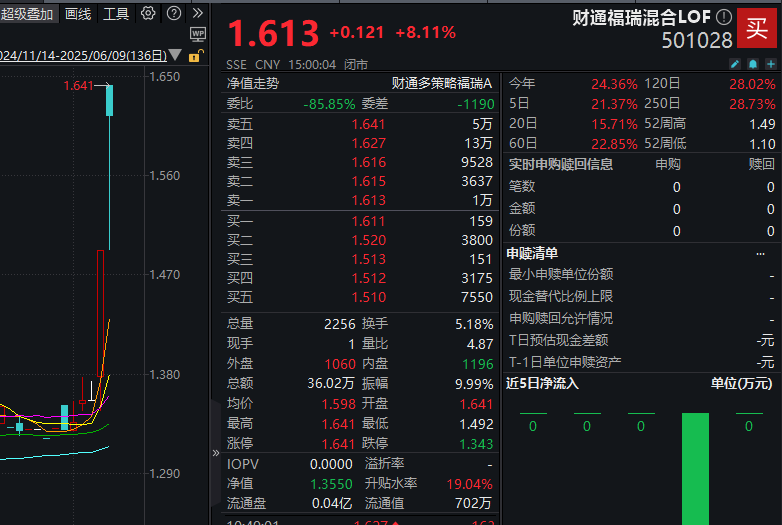Screen dimensions: 782x525
Task: Click the 振幅 value 9.99%
Action: tap(474, 384)
